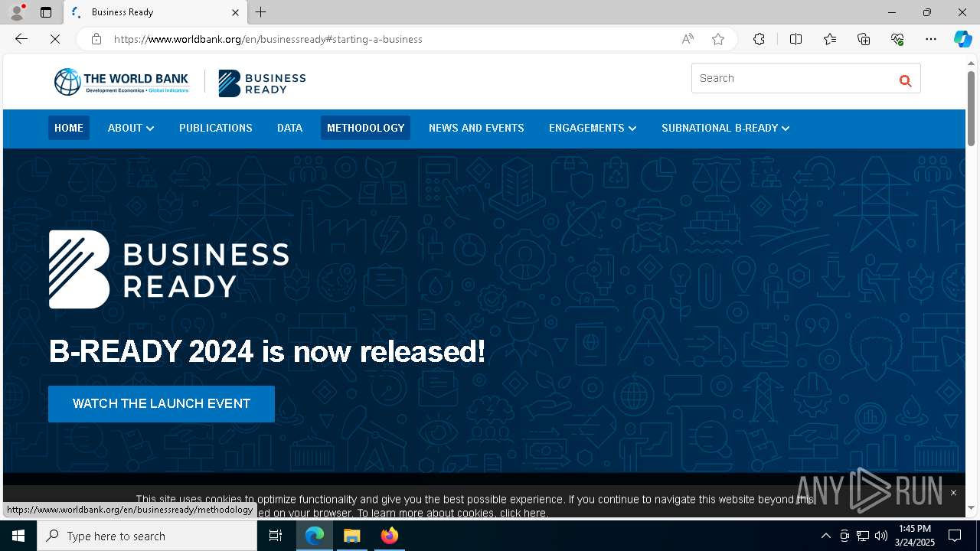Screen dimensions: 980x551
Task: Click taskbar 'Type here to search' box
Action: pyautogui.click(x=147, y=536)
